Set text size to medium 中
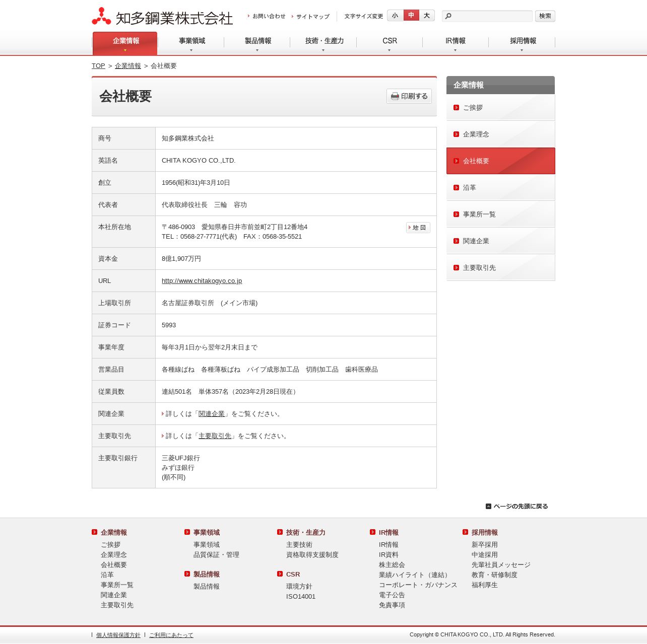This screenshot has width=647, height=644. point(411,16)
